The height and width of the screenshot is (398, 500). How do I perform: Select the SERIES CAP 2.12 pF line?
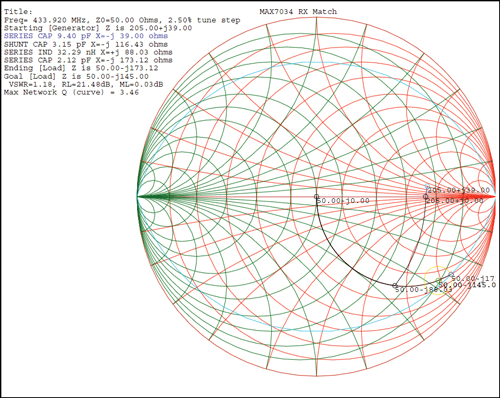coord(88,60)
